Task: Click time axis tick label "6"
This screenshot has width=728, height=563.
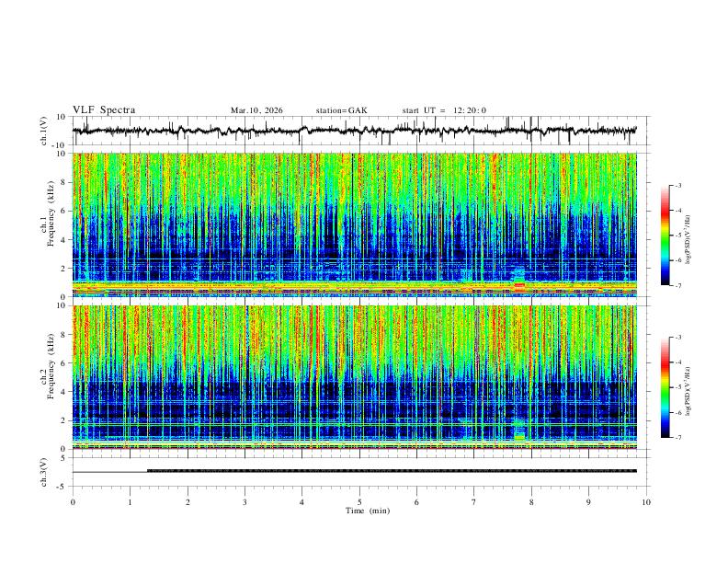Action: pyautogui.click(x=417, y=502)
